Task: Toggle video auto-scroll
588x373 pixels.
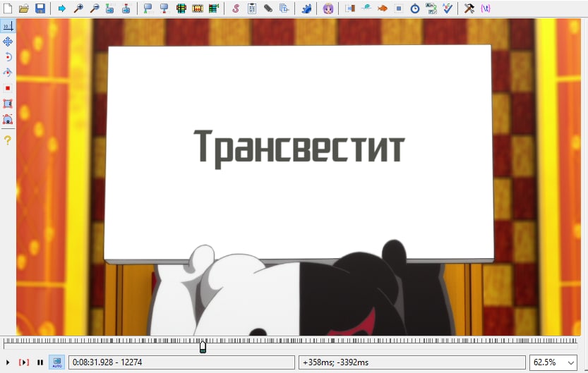Action: pos(57,362)
